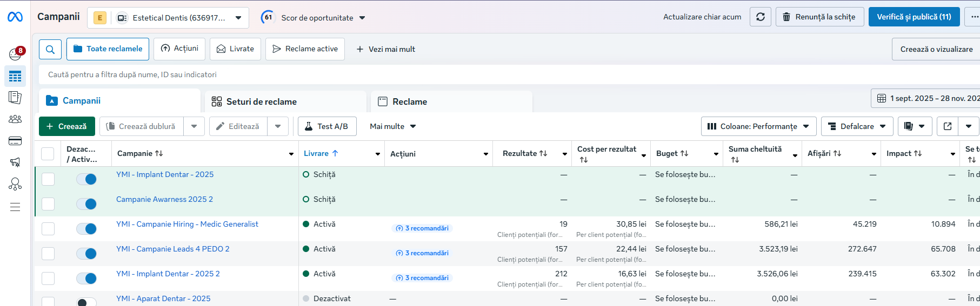Switch to the Reclame tab
Screen dimensions: 980x306
(x=451, y=101)
